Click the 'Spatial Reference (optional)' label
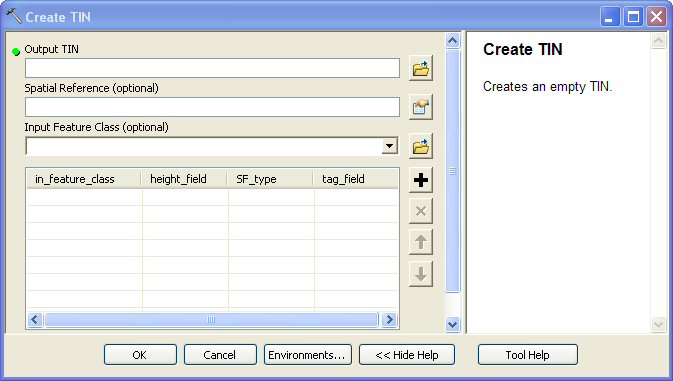Screen dimensions: 673x381 tap(91, 88)
